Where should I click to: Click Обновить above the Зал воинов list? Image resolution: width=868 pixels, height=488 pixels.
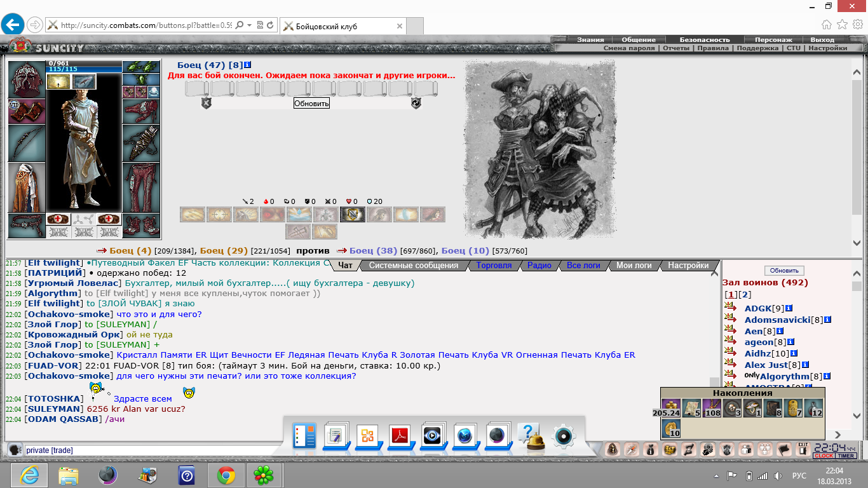click(x=784, y=271)
